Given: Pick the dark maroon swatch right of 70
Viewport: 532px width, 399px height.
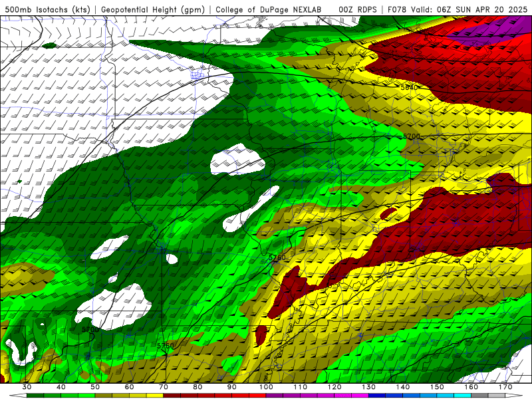Looking at the screenshot, I should click(172, 396).
